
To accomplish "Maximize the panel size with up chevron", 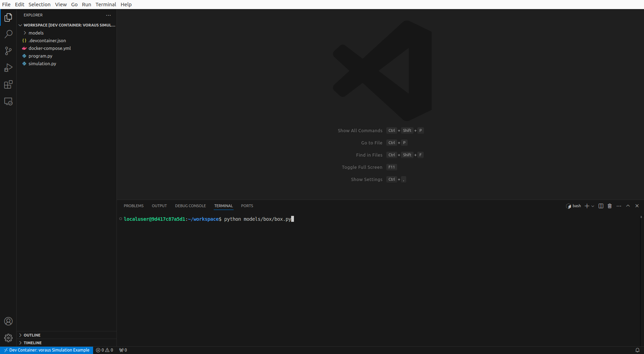I will click(x=628, y=206).
